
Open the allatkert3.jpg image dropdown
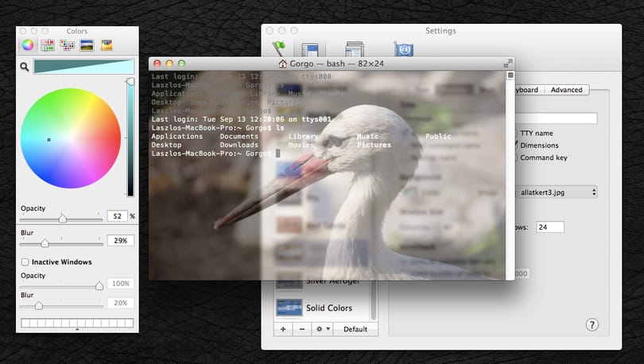(x=556, y=192)
